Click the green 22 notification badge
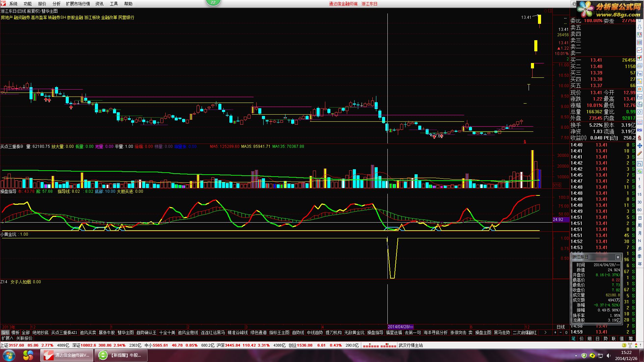This screenshot has width=644, height=362. (x=213, y=2)
